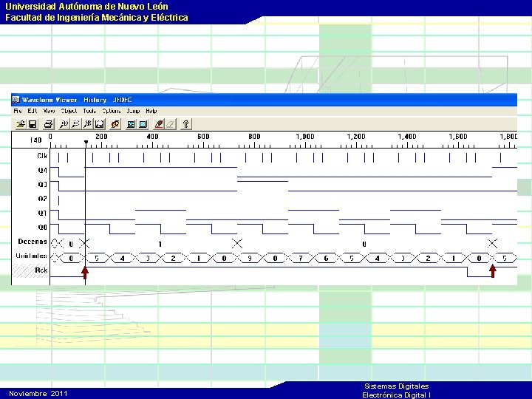The image size is (532, 399).
Task: Click the second teal display window icon
Action: [143, 124]
